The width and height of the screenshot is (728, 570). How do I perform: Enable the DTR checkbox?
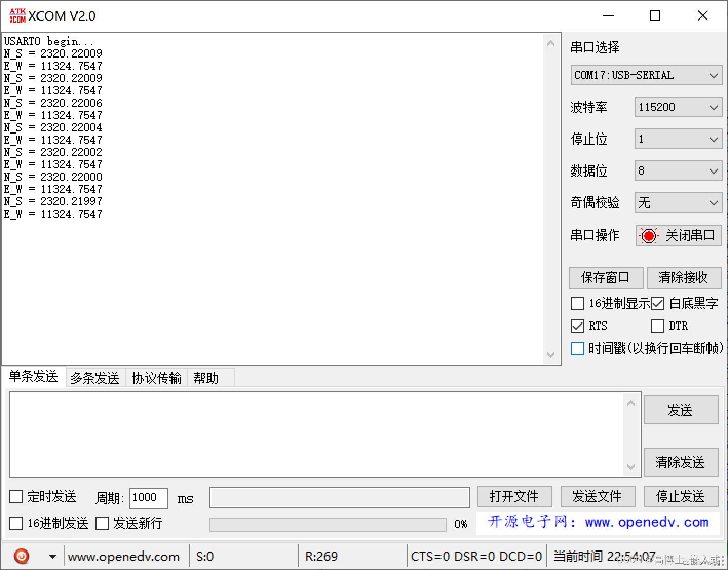658,326
